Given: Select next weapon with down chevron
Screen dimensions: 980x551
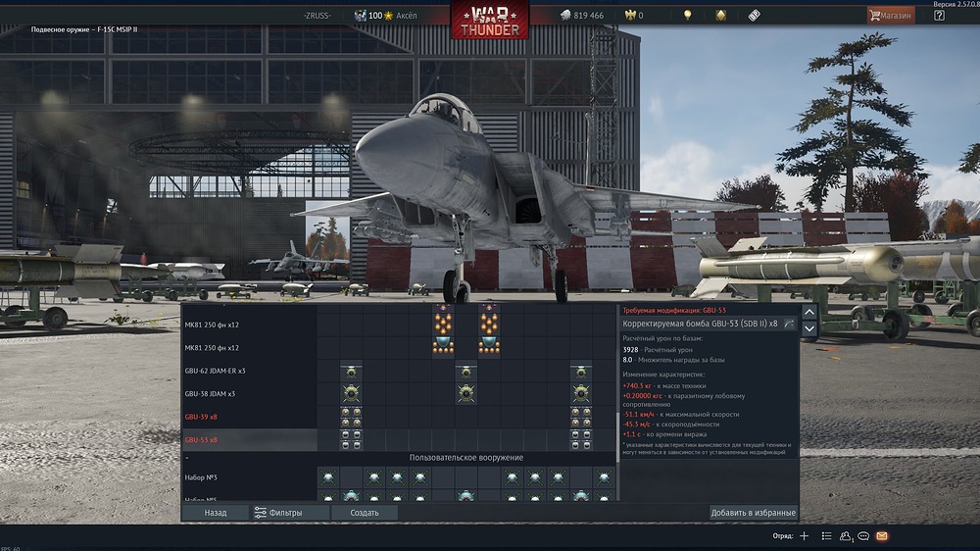Looking at the screenshot, I should click(x=809, y=328).
